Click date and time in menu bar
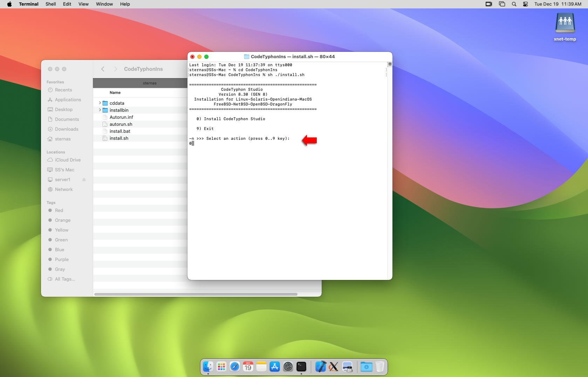 pyautogui.click(x=558, y=4)
